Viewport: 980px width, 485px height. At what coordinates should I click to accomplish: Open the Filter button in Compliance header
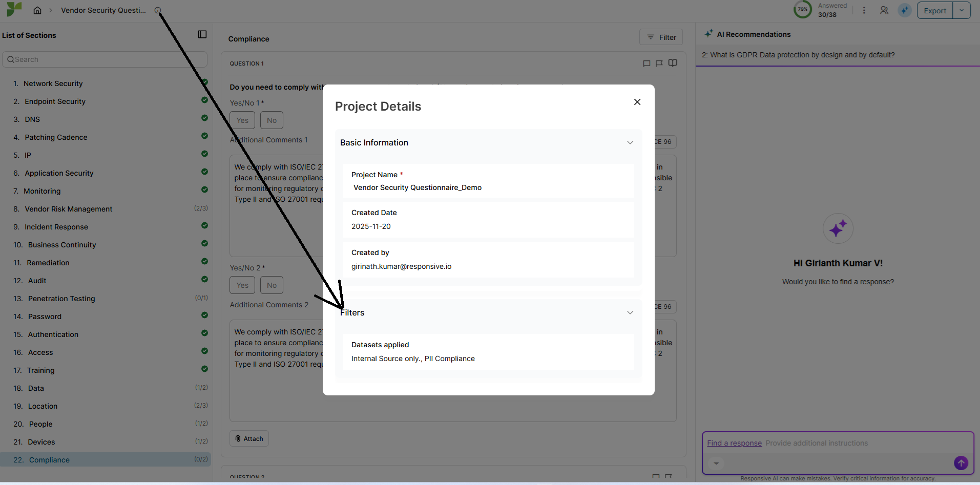tap(661, 37)
